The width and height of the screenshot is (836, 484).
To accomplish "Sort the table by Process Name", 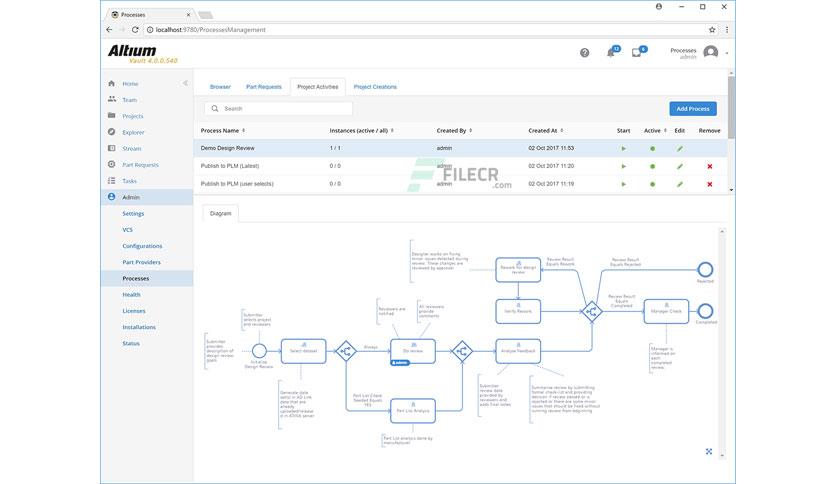I will click(x=222, y=131).
